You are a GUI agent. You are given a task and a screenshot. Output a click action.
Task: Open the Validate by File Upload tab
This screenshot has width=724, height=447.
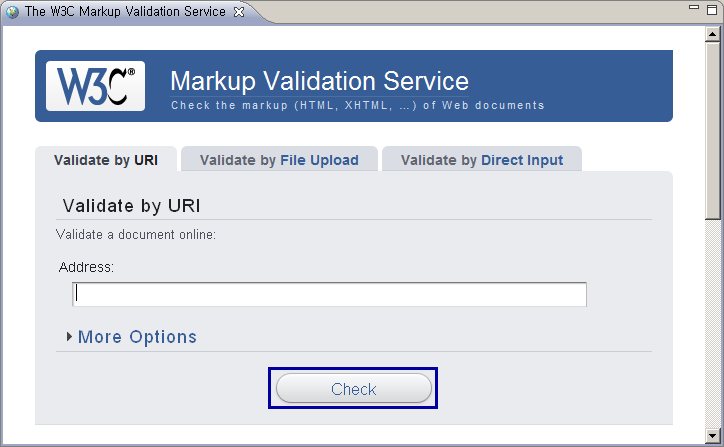pyautogui.click(x=279, y=160)
